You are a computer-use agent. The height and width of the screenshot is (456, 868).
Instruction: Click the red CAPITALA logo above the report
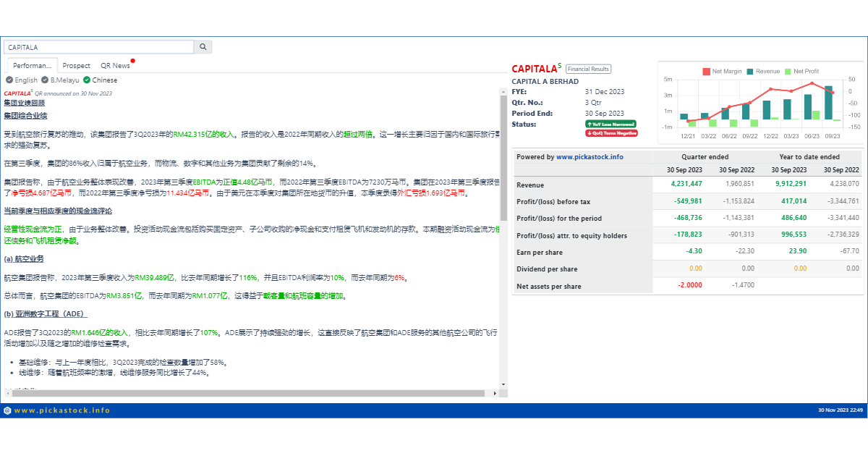coord(17,93)
